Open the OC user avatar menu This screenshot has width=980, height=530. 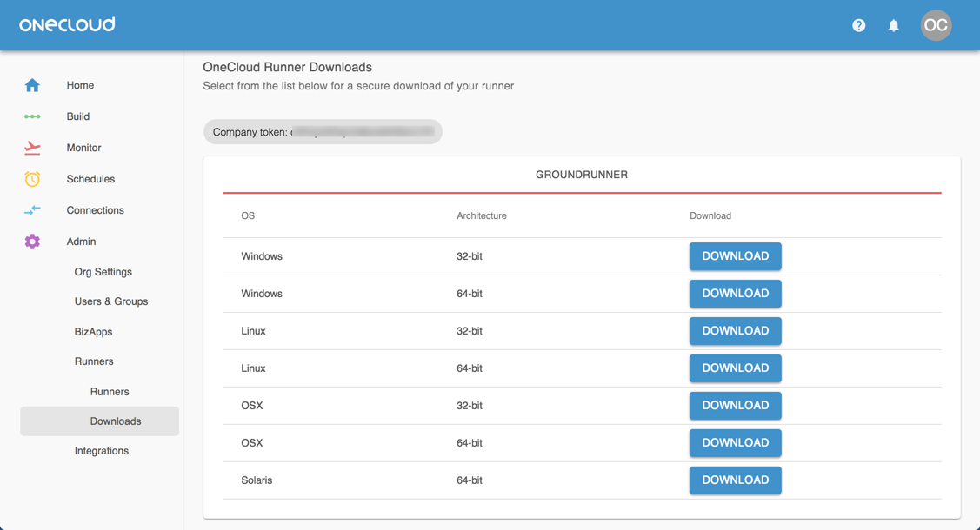tap(936, 25)
